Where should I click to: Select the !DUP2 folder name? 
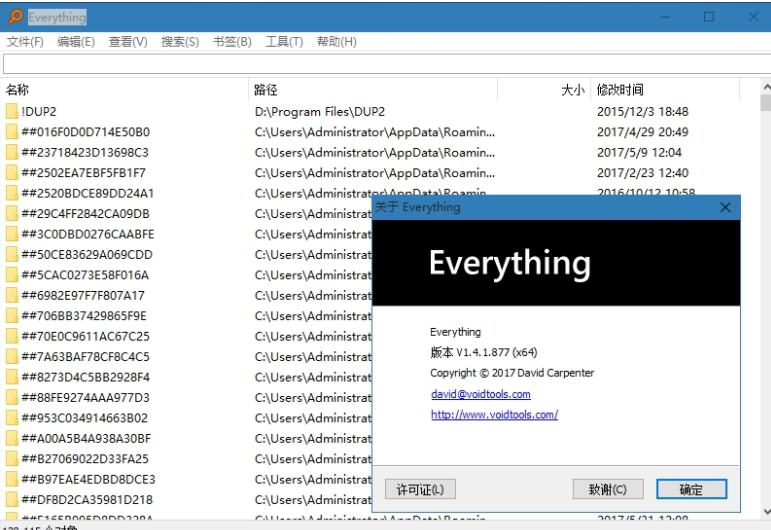[39, 112]
